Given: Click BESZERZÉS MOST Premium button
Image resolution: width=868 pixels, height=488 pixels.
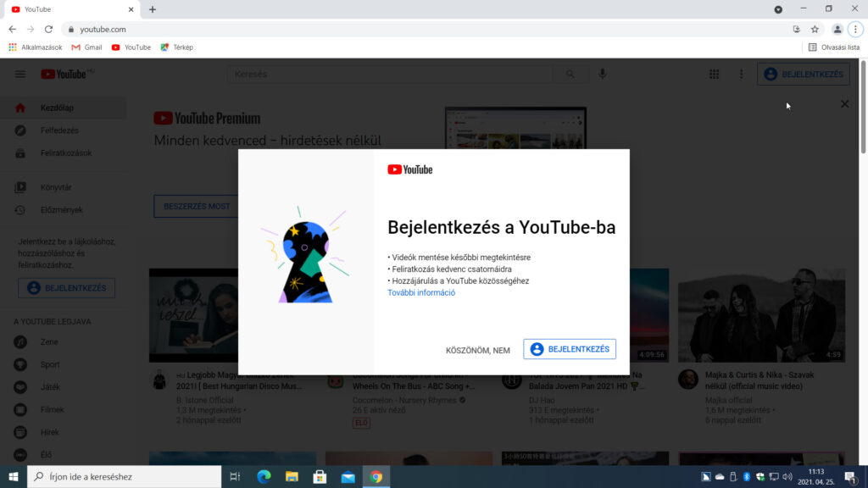Looking at the screenshot, I should click(x=197, y=207).
